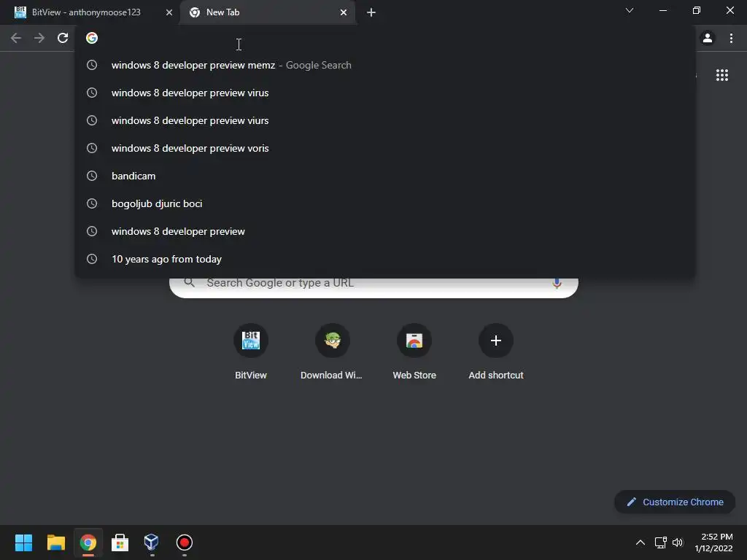Reload the page with the refresh icon
This screenshot has width=747, height=560.
pos(63,38)
